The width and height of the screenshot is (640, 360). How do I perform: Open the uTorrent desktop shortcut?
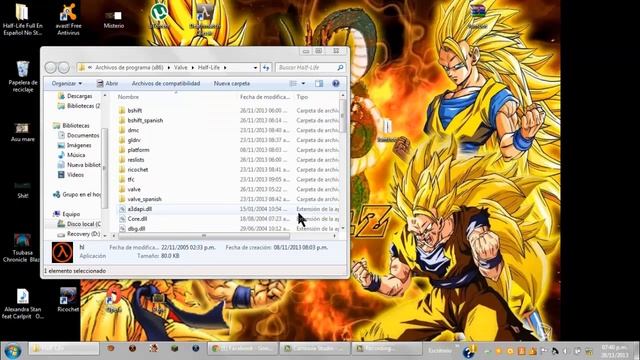pyautogui.click(x=159, y=16)
